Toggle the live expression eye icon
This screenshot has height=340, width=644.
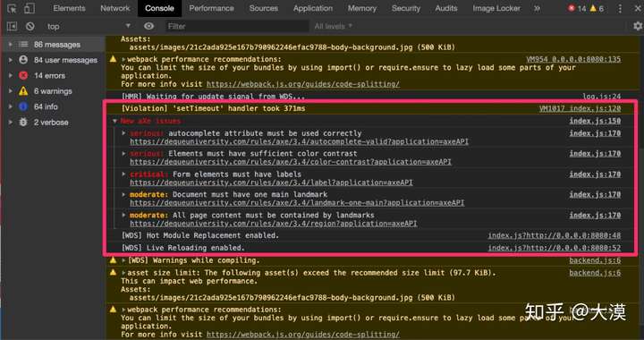[x=149, y=26]
